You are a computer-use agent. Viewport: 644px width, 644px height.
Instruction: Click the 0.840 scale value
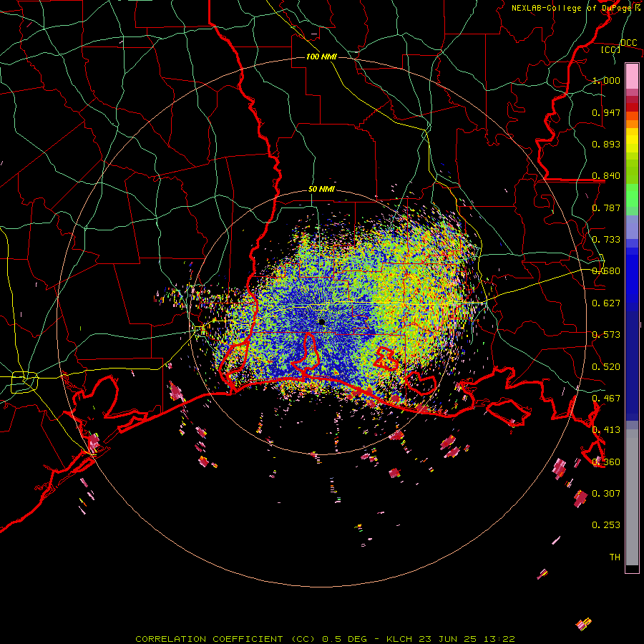[606, 176]
